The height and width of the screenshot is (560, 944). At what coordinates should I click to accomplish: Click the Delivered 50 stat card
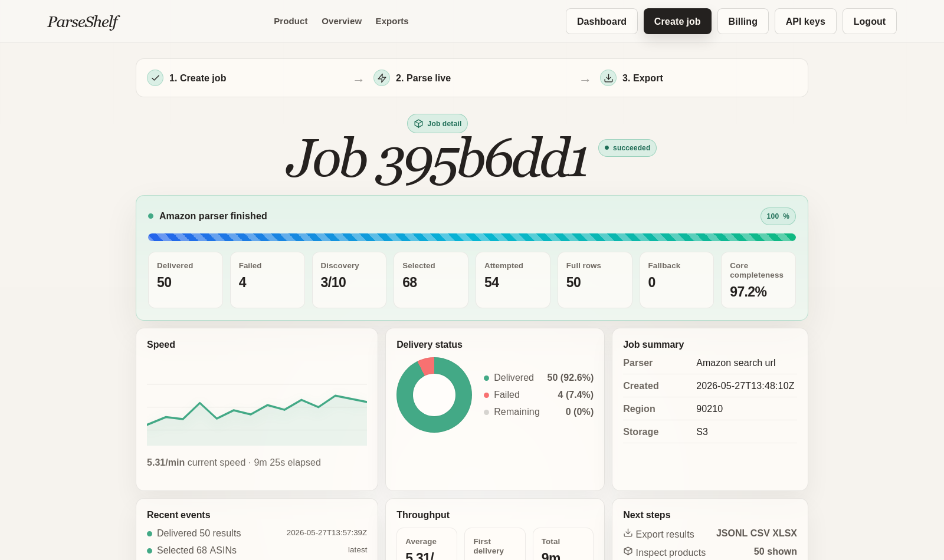point(185,280)
